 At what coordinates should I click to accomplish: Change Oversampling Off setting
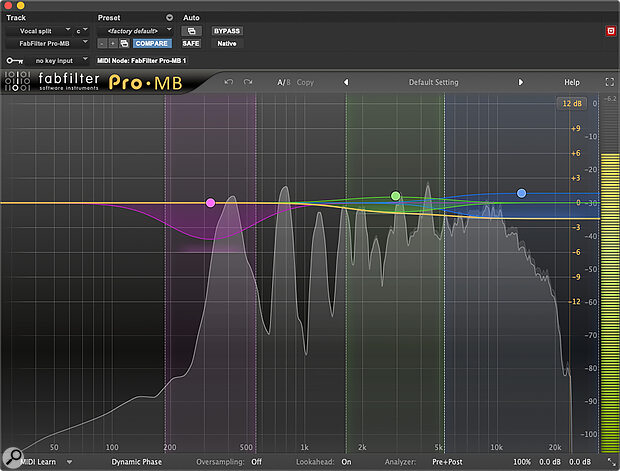[x=256, y=462]
